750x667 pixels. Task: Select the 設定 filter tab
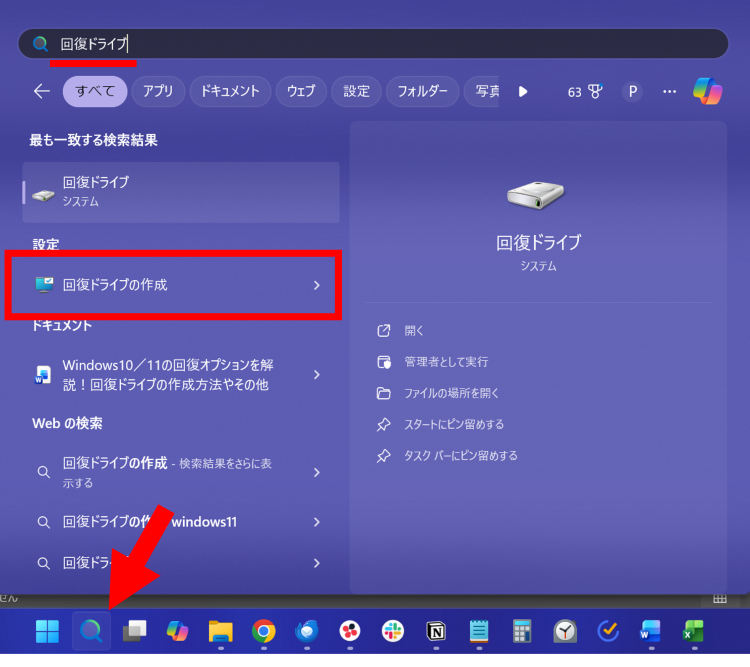(x=357, y=91)
